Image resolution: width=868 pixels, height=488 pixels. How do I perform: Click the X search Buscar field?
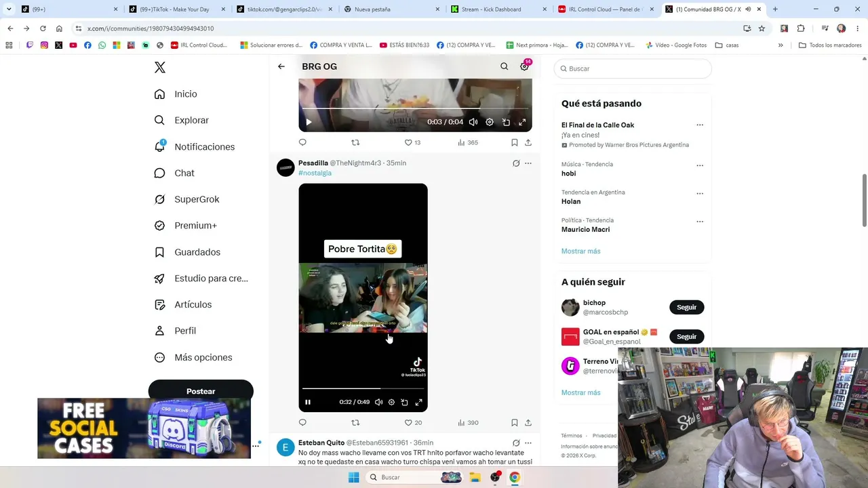pos(633,68)
